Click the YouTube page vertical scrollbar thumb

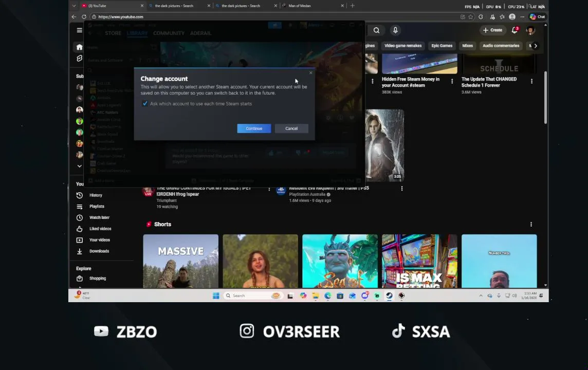545,97
